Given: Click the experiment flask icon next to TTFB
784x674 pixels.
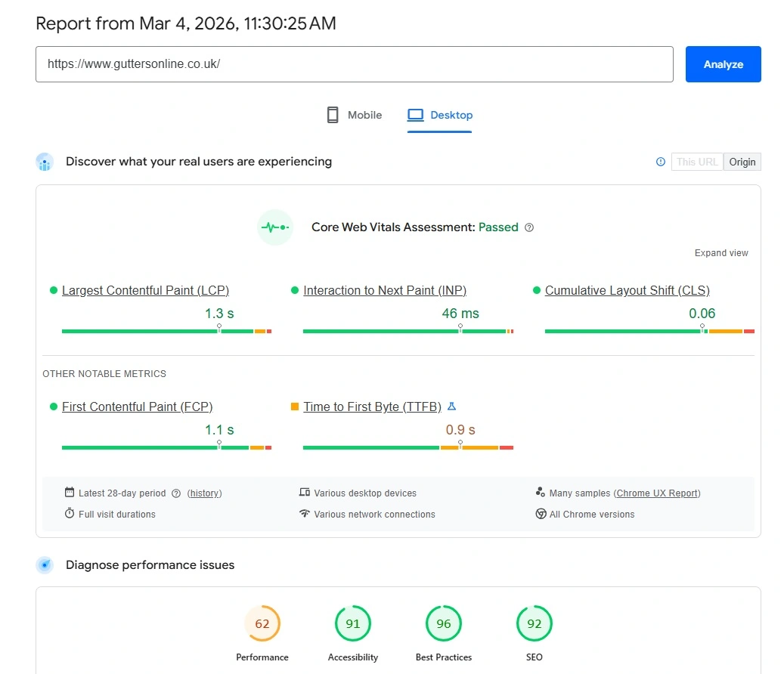Looking at the screenshot, I should pyautogui.click(x=452, y=406).
